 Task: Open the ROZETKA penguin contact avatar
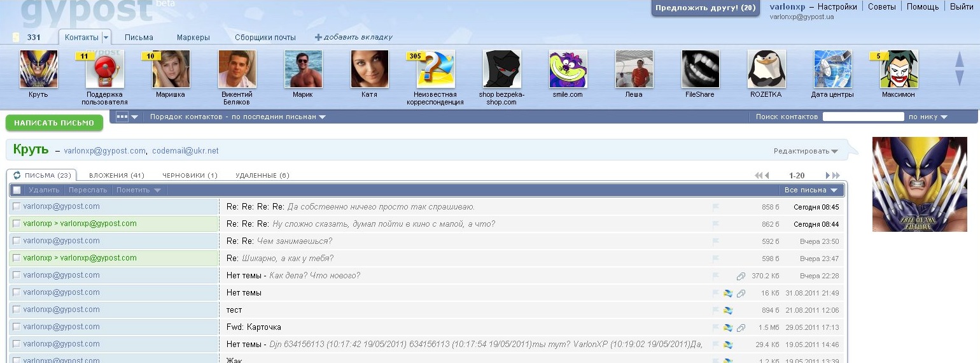click(x=766, y=69)
